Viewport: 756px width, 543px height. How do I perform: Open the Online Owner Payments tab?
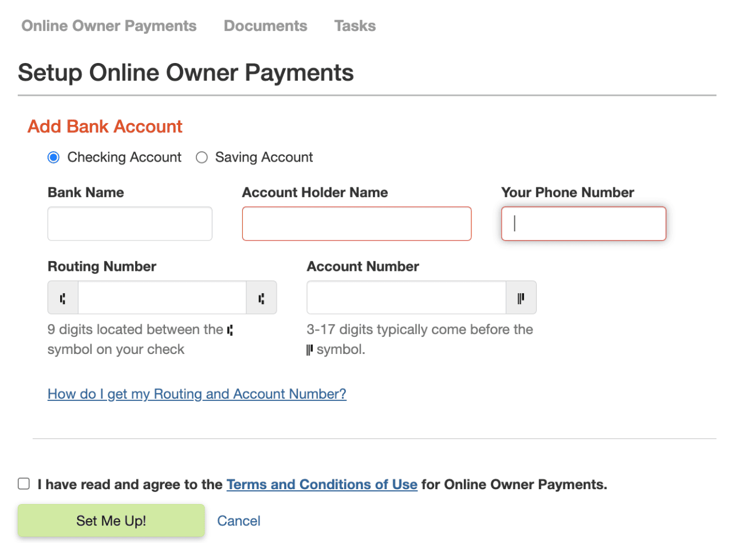[x=109, y=26]
